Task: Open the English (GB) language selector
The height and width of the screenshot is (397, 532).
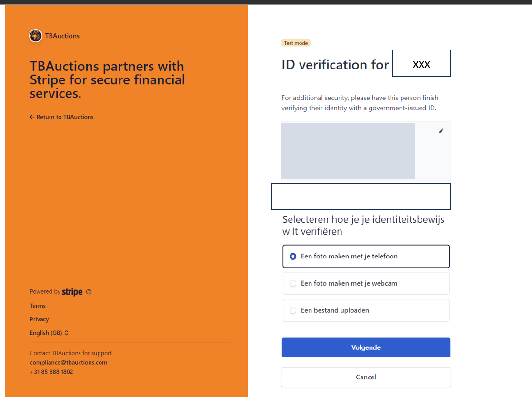Action: pos(49,333)
